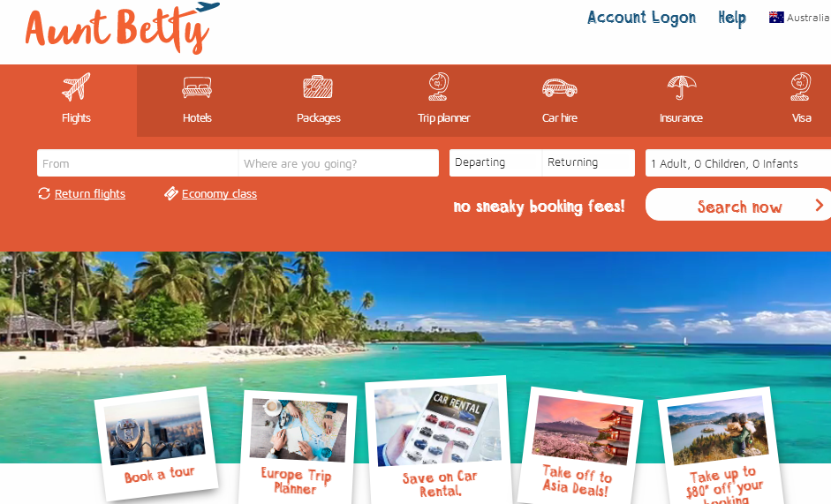Viewport: 831px width, 504px height.
Task: Open the Hotels bed icon
Action: click(x=197, y=87)
